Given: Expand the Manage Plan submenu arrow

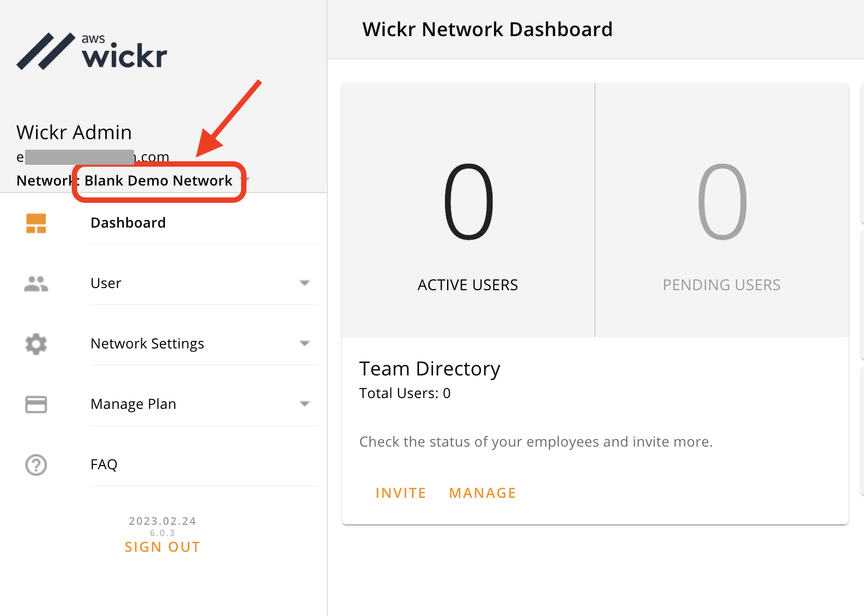Looking at the screenshot, I should (x=305, y=404).
